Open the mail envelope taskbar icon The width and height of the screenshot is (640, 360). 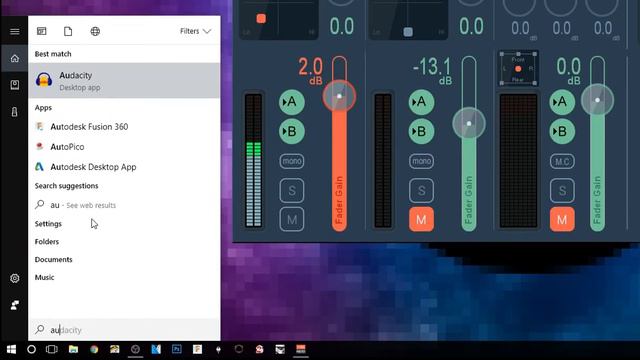[x=280, y=349]
